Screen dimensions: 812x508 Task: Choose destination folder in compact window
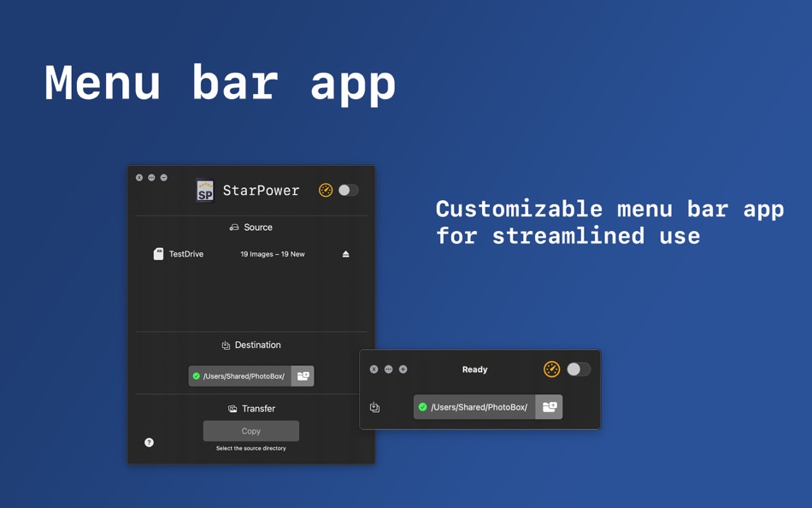coord(550,407)
